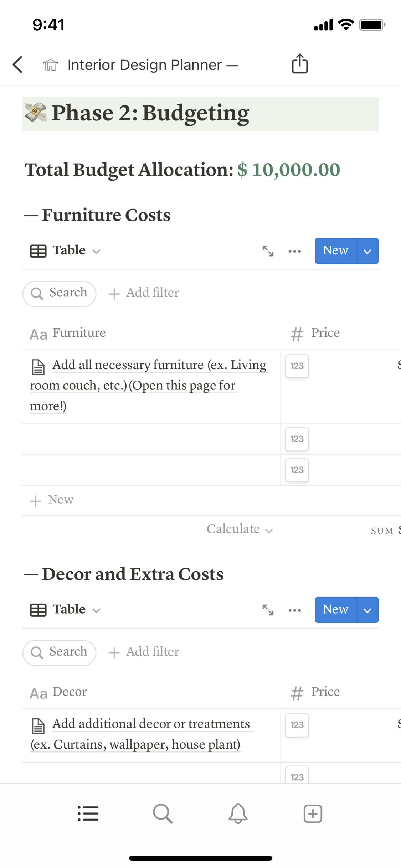The height and width of the screenshot is (868, 401).
Task: Open Calculate dropdown under Furniture table
Action: 240,529
